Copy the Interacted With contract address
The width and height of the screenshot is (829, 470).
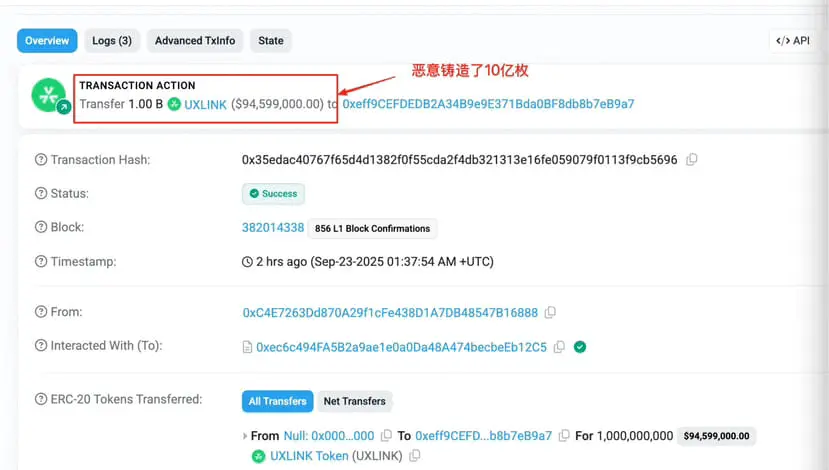point(559,347)
